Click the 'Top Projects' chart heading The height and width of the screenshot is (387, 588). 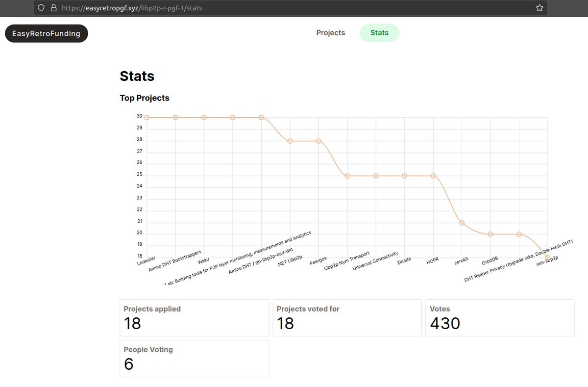pos(145,98)
